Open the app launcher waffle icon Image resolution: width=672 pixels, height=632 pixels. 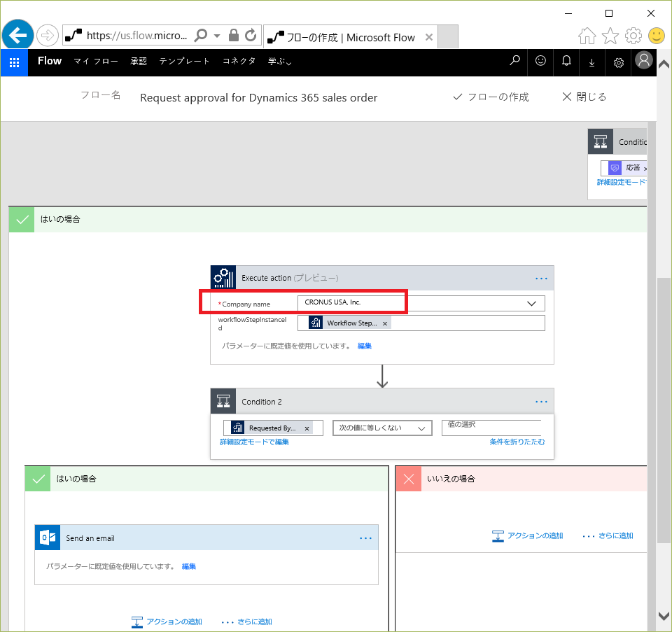click(14, 62)
